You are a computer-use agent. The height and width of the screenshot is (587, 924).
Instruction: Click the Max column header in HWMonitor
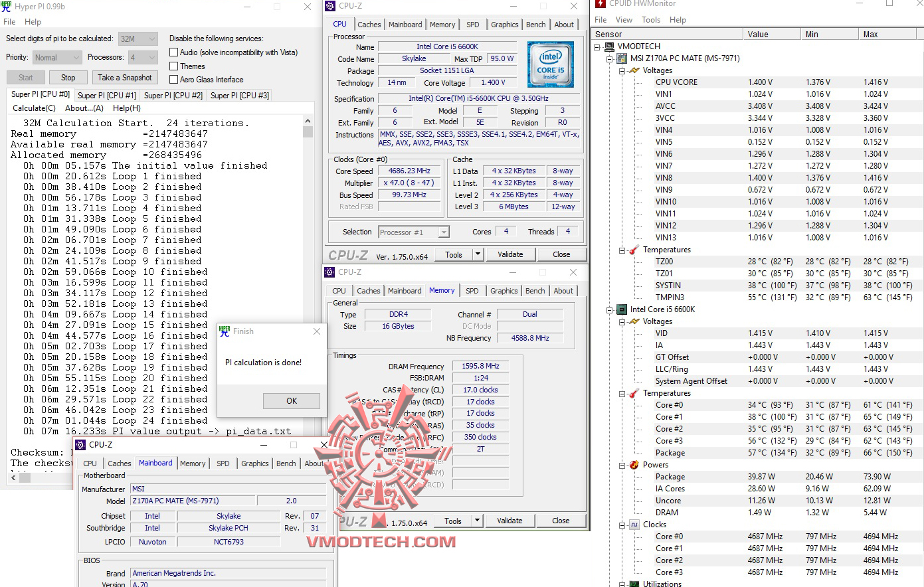pos(889,35)
